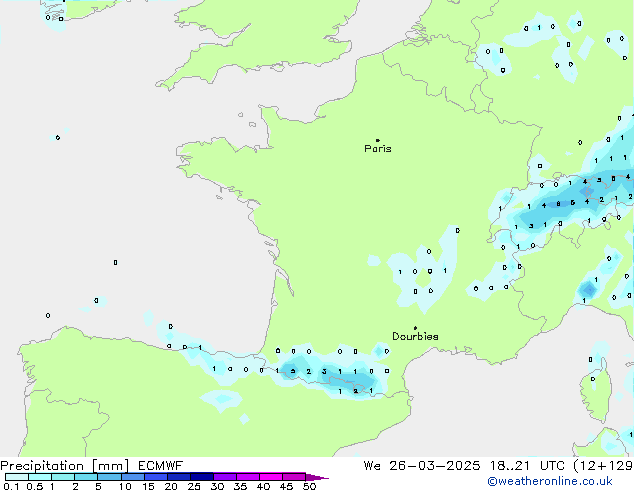Viewport: 634px width, 490px height.
Task: Click the forecast date '26-03-2025' text
Action: (434, 466)
